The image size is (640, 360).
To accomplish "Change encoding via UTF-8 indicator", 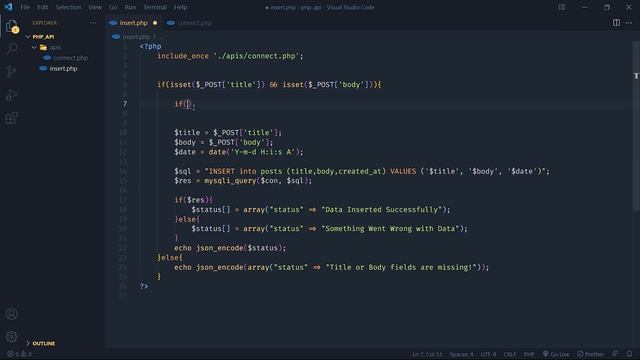I will click(x=488, y=354).
